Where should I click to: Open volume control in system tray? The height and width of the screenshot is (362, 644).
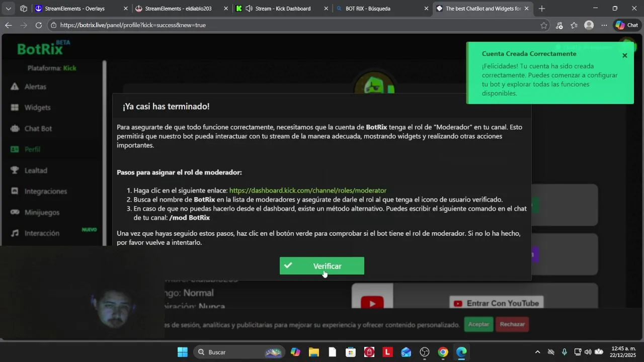tap(588, 352)
